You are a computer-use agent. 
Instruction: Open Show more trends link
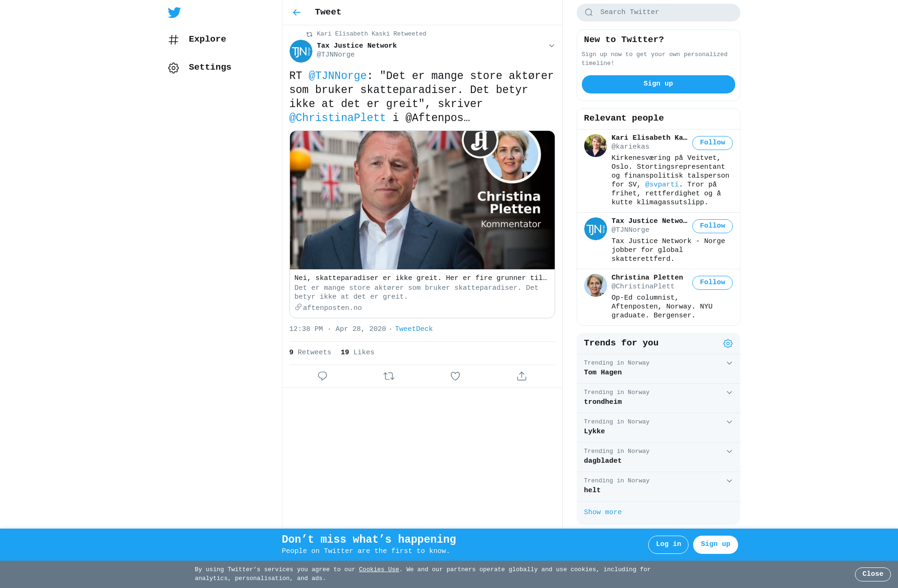click(x=602, y=512)
